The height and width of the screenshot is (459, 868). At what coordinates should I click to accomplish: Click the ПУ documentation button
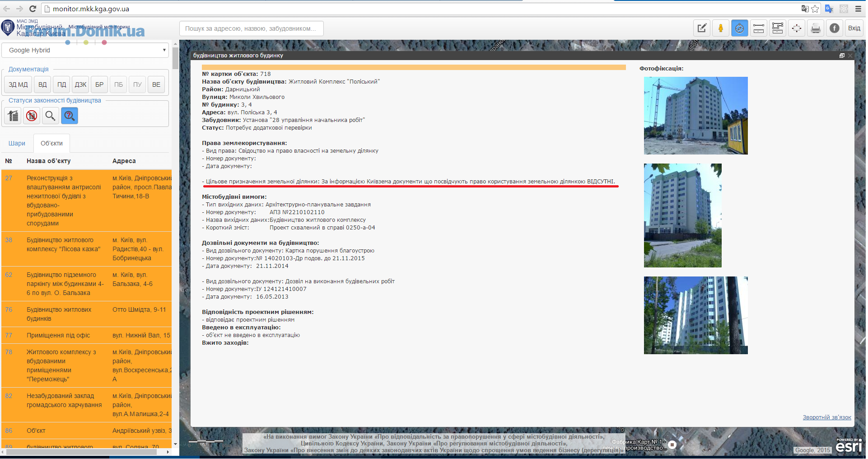[x=137, y=84]
